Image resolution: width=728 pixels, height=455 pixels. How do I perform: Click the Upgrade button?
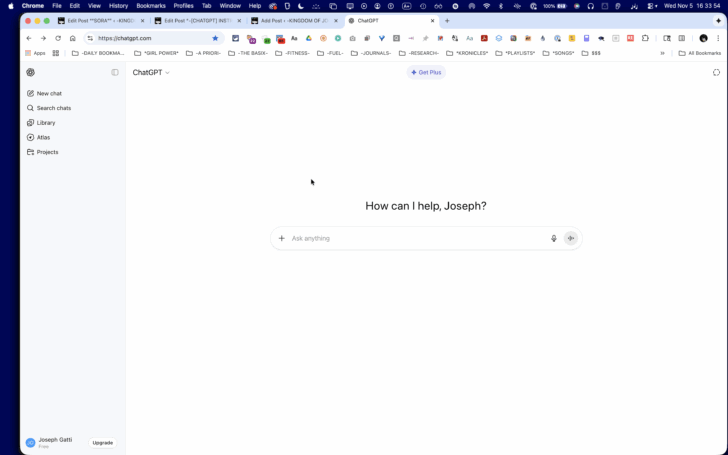(x=103, y=443)
